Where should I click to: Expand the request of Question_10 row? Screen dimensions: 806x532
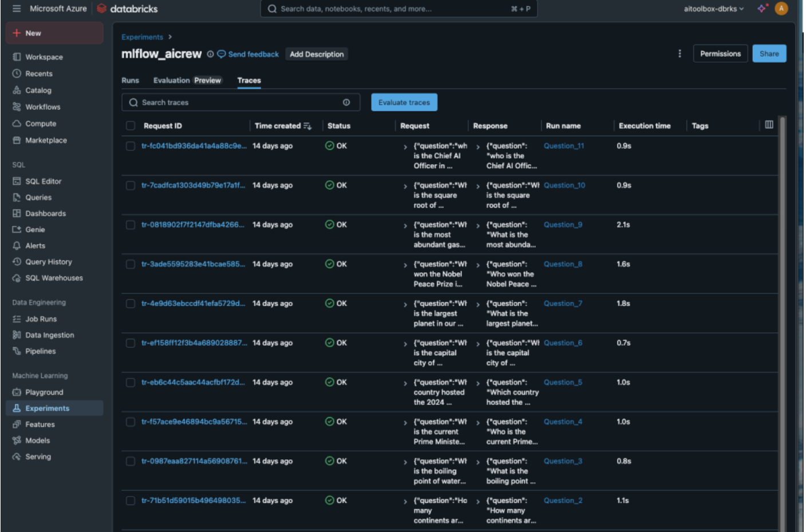tap(405, 186)
